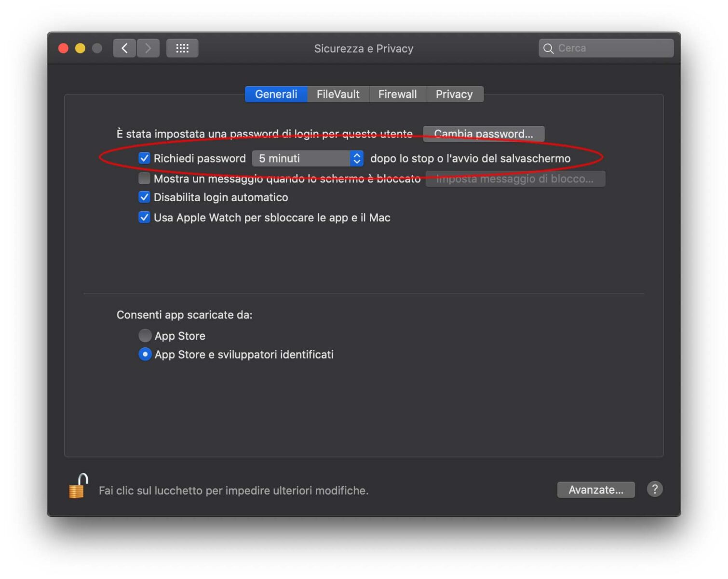Image resolution: width=728 pixels, height=579 pixels.
Task: Enable Mostra un messaggio quando lo schermo è bloccato
Action: [144, 178]
